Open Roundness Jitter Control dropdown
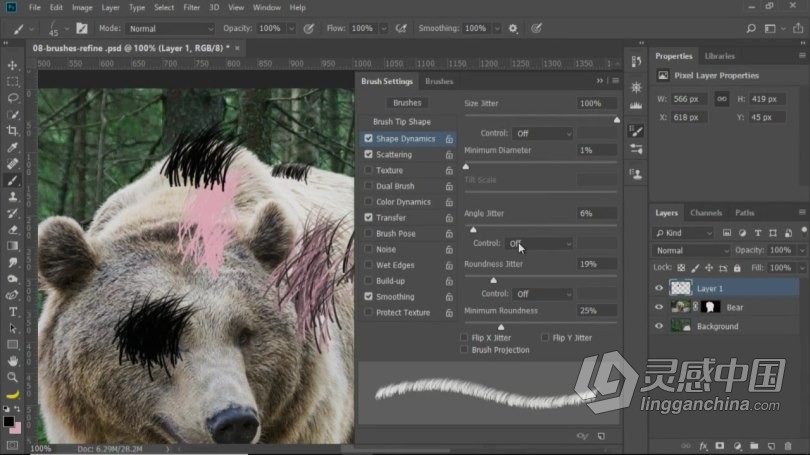Viewport: 810px width, 455px height. [542, 294]
